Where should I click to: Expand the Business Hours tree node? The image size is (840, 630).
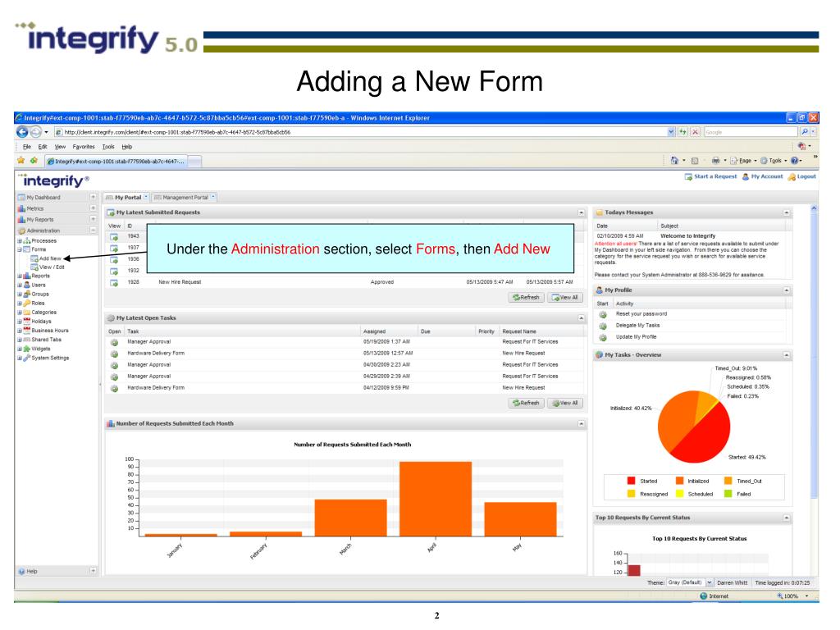(x=20, y=331)
